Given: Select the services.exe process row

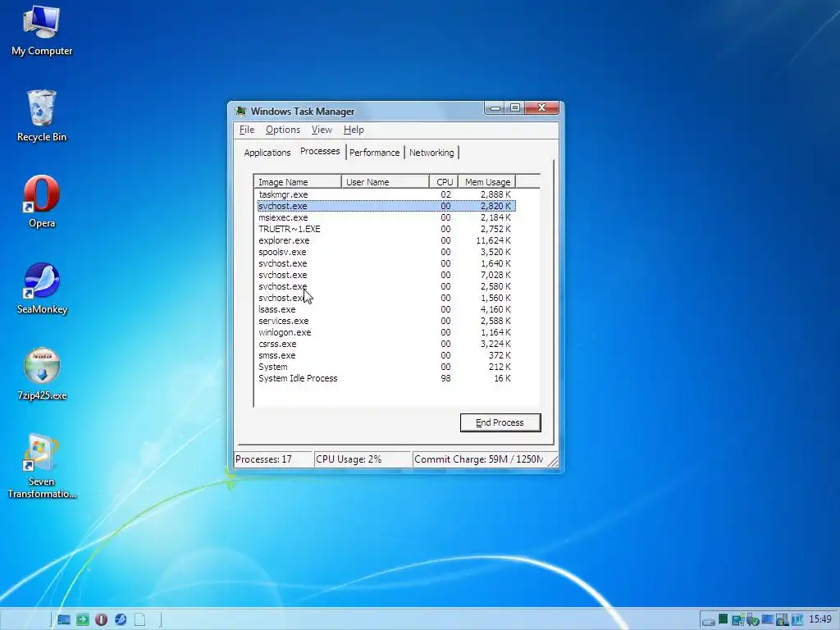Looking at the screenshot, I should [x=386, y=321].
